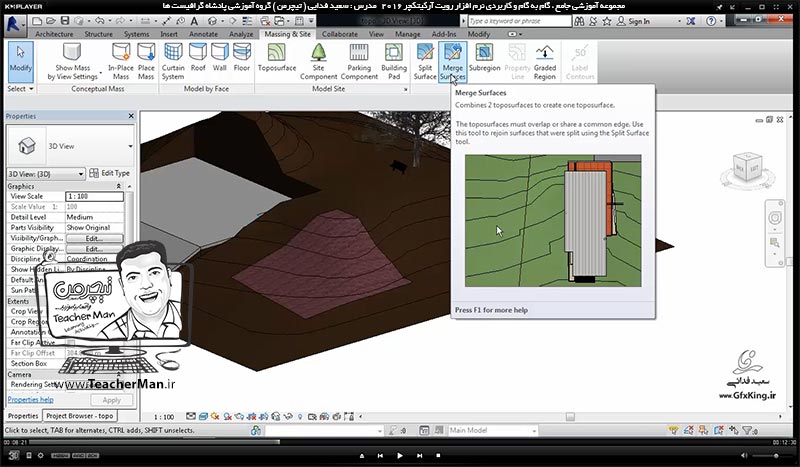Click the Save icon in quick access toolbar
Image resolution: width=800 pixels, height=467 pixels.
click(x=65, y=21)
